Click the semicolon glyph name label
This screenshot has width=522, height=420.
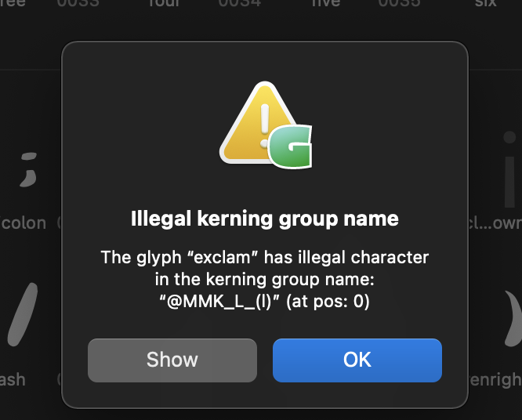23,223
